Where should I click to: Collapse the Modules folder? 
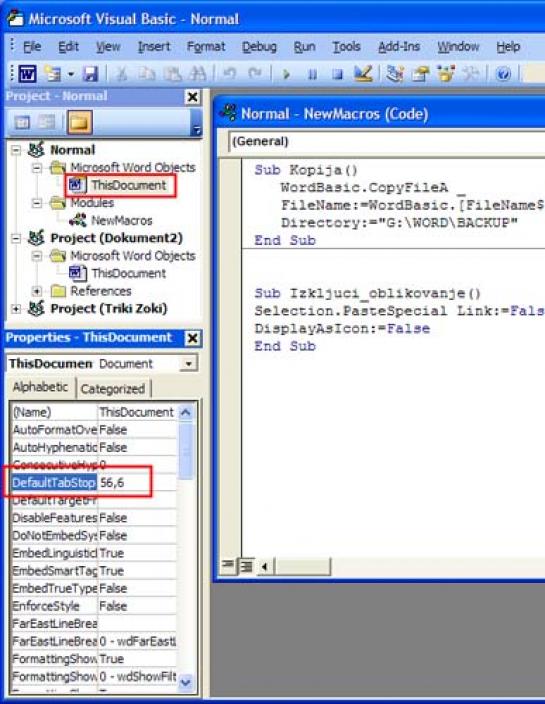[x=37, y=203]
